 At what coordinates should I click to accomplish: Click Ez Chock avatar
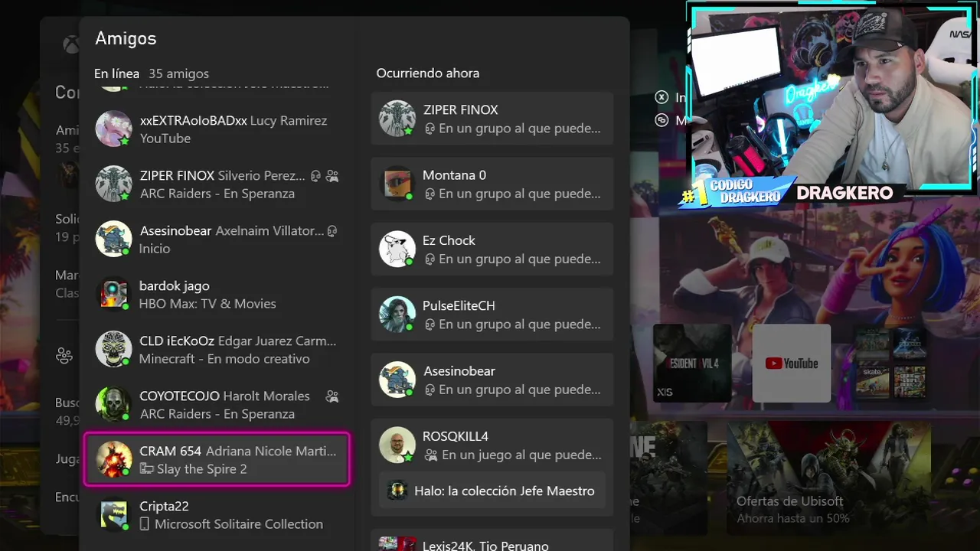pos(397,249)
